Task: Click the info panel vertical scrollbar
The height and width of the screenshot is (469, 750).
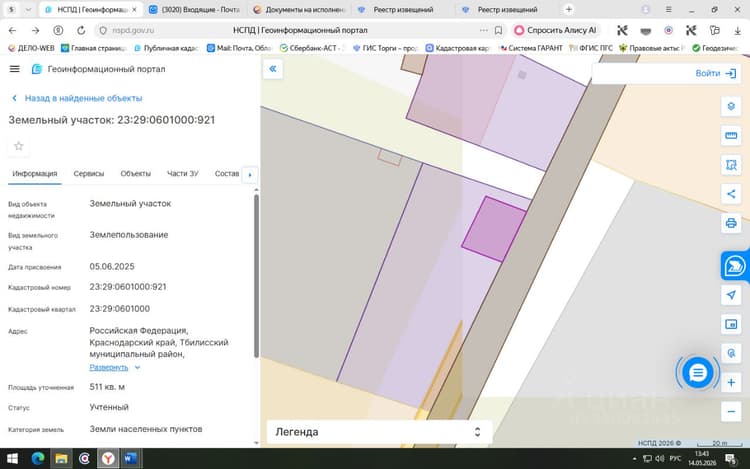Action: pos(256,275)
